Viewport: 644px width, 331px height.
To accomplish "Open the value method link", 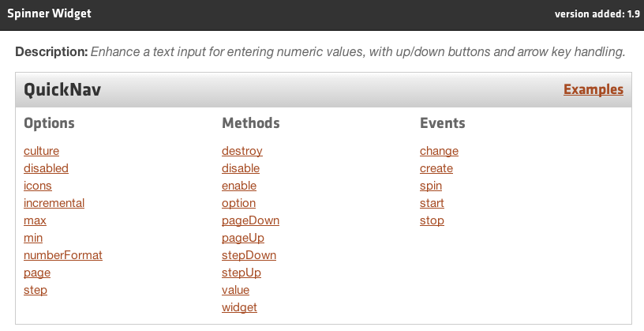I will click(235, 290).
